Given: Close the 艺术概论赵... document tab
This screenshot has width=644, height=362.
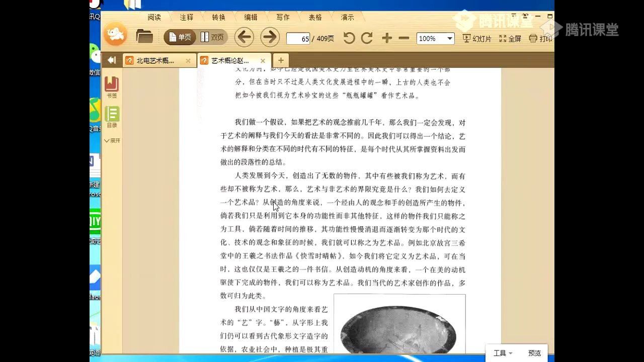Looking at the screenshot, I should tap(263, 61).
